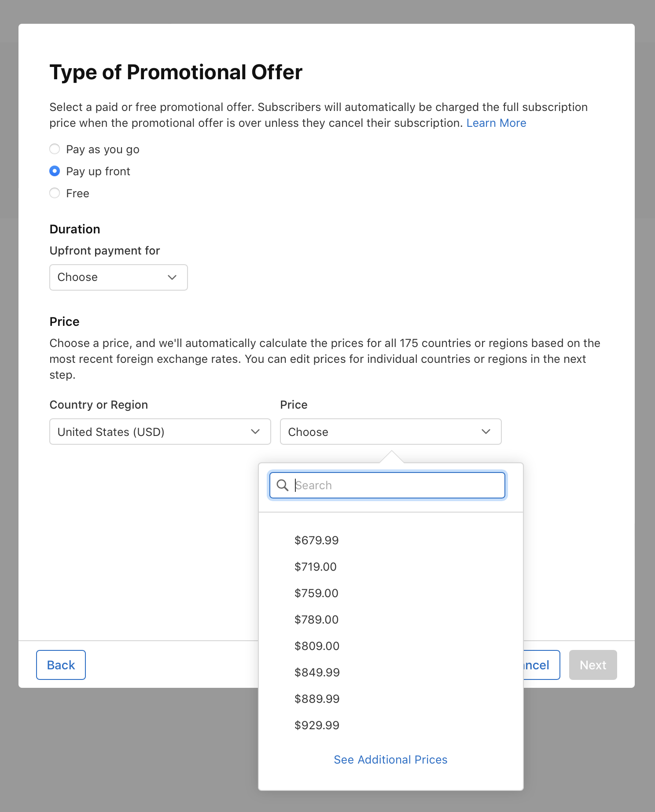
Task: Pick the $679.99 price option
Action: click(316, 540)
